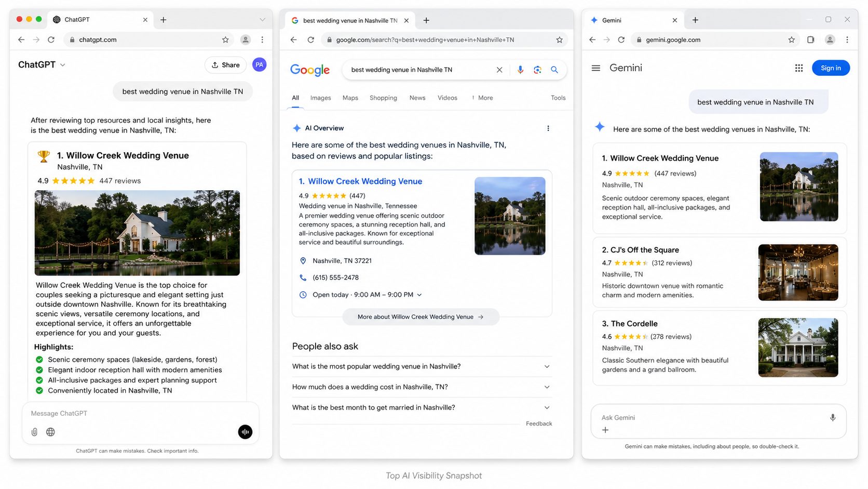Close the Google search browser tab
868x489 pixels.
pos(406,20)
